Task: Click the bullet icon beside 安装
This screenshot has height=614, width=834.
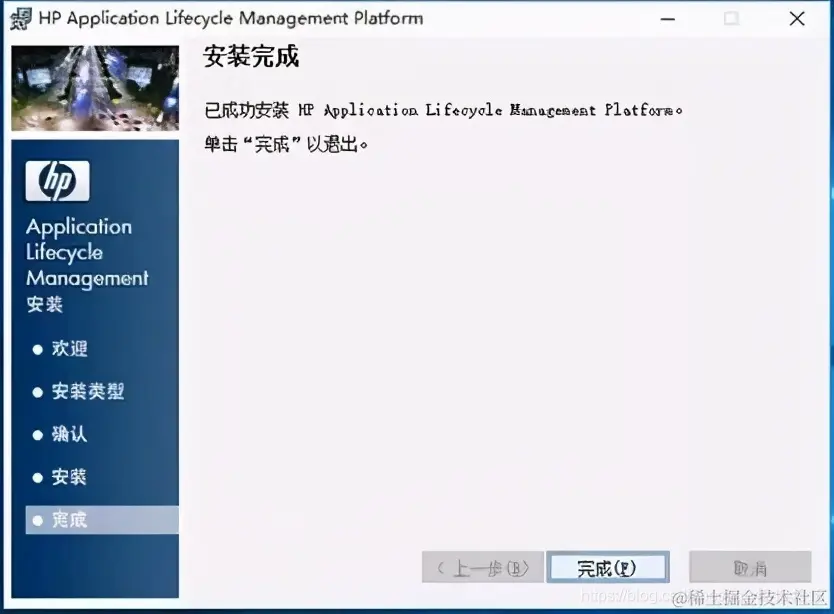Action: [x=38, y=478]
